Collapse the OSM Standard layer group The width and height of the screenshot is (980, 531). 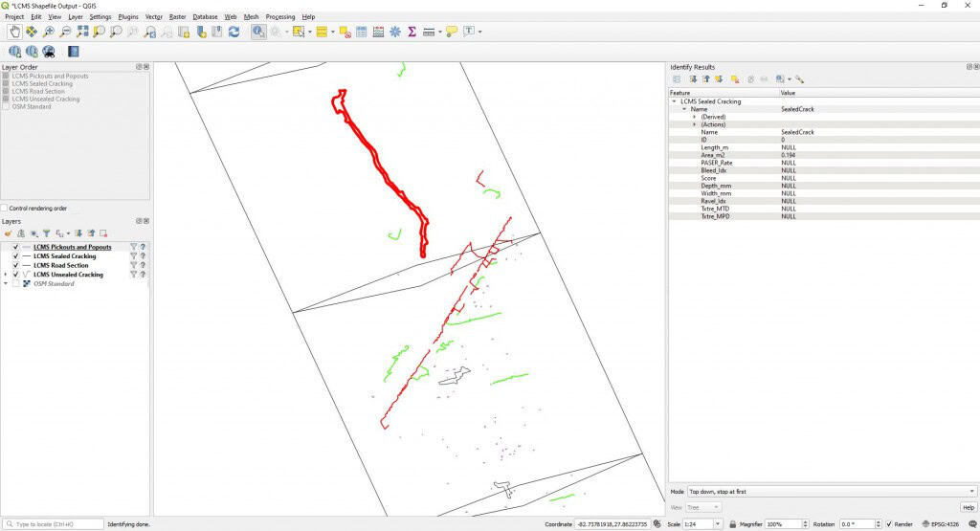[6, 283]
